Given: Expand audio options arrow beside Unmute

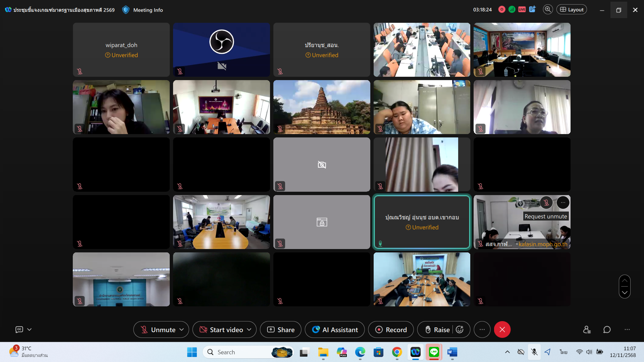Looking at the screenshot, I should coord(182,330).
